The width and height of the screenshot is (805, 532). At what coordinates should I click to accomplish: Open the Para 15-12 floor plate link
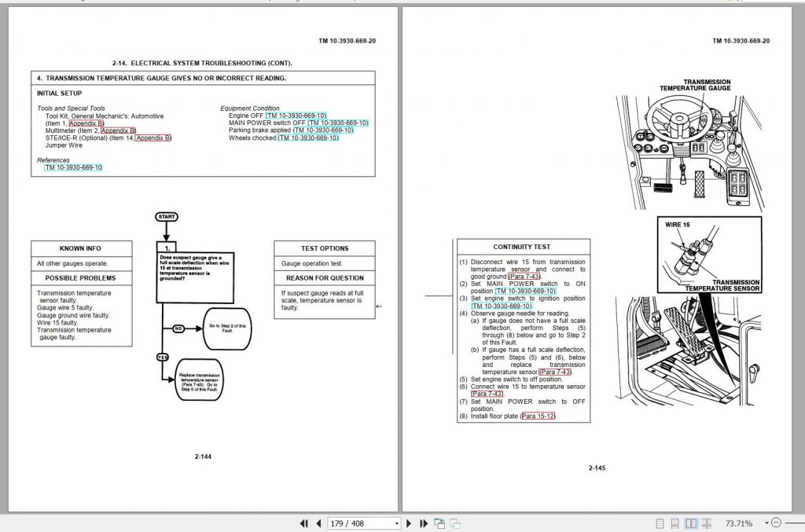[x=538, y=416]
